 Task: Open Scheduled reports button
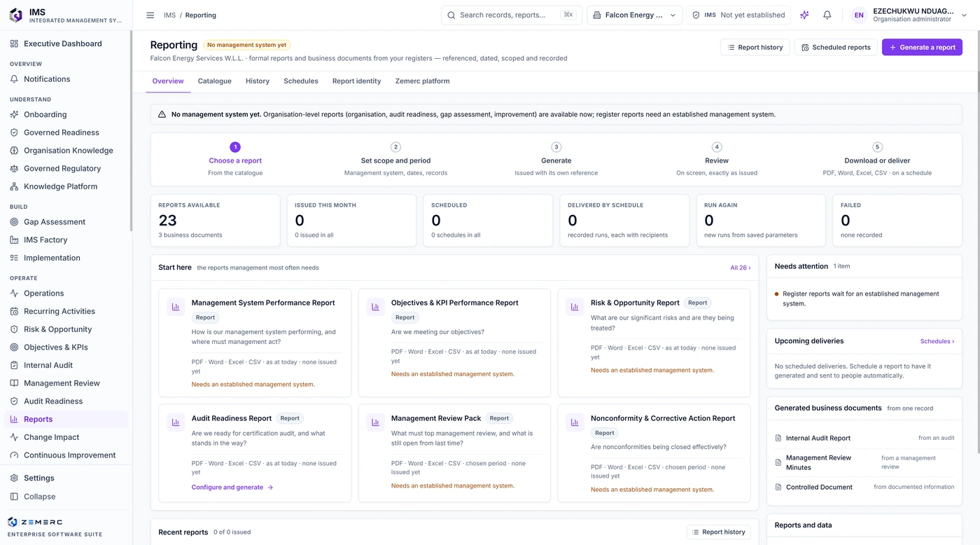point(836,47)
